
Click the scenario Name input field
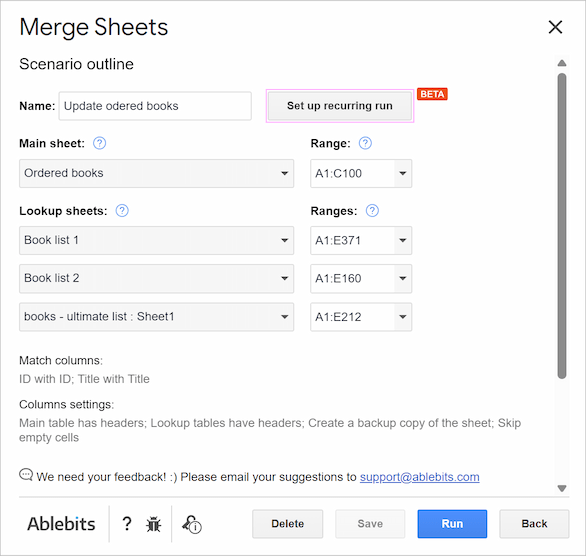pos(155,106)
